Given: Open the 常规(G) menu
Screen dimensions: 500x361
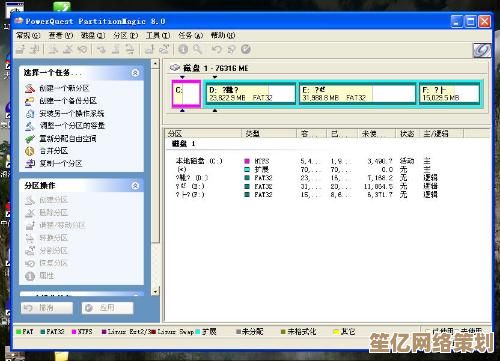Looking at the screenshot, I should (28, 35).
